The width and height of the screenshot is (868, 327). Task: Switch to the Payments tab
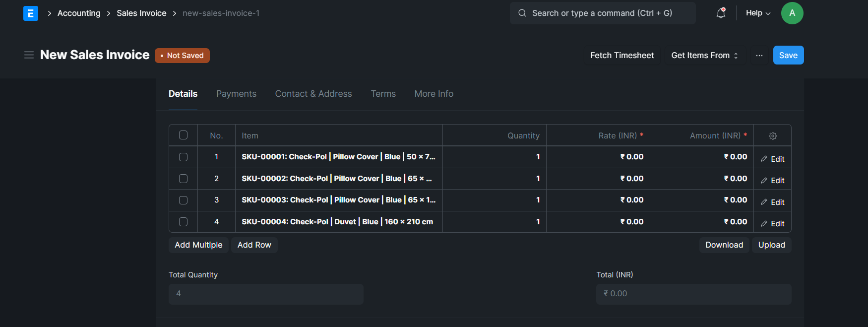[236, 93]
